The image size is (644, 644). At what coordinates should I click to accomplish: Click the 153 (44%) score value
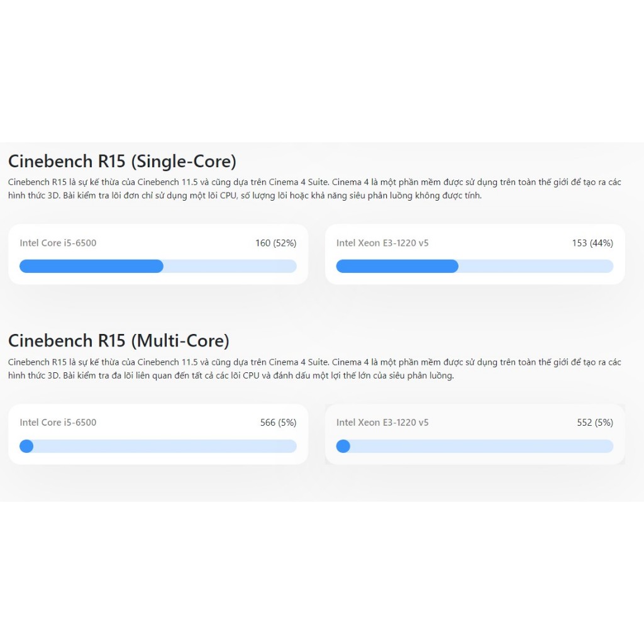click(x=592, y=243)
